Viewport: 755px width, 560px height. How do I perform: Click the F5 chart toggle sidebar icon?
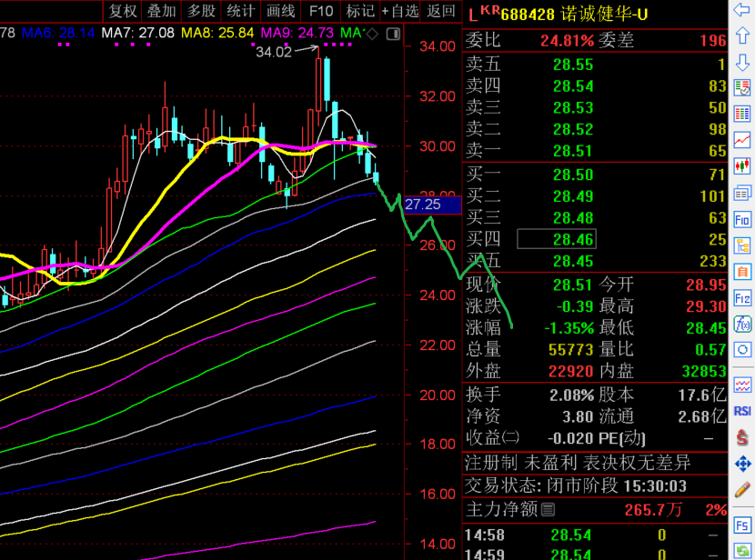click(742, 525)
